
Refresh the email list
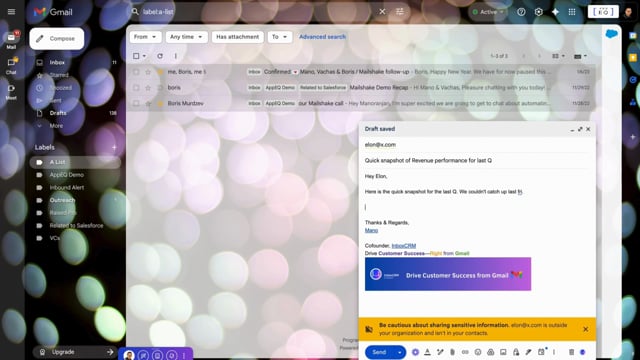coord(160,56)
